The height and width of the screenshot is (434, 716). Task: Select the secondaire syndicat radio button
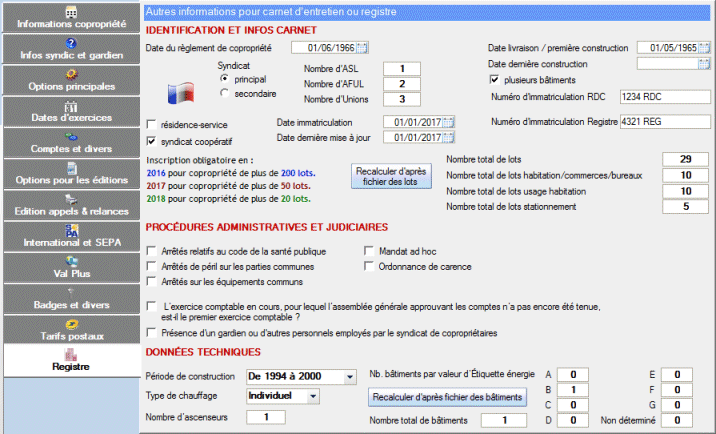[x=224, y=93]
